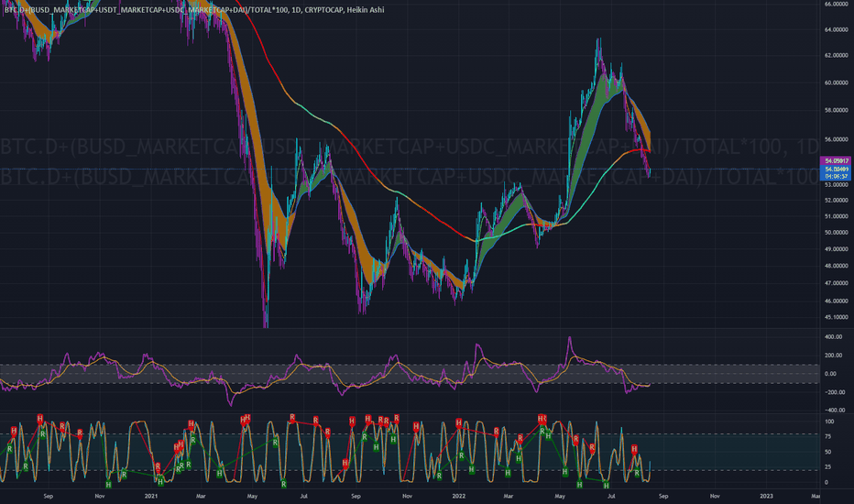Viewport: 854px width, 504px height.
Task: Click the chart symbol title text at top
Action: (x=194, y=10)
